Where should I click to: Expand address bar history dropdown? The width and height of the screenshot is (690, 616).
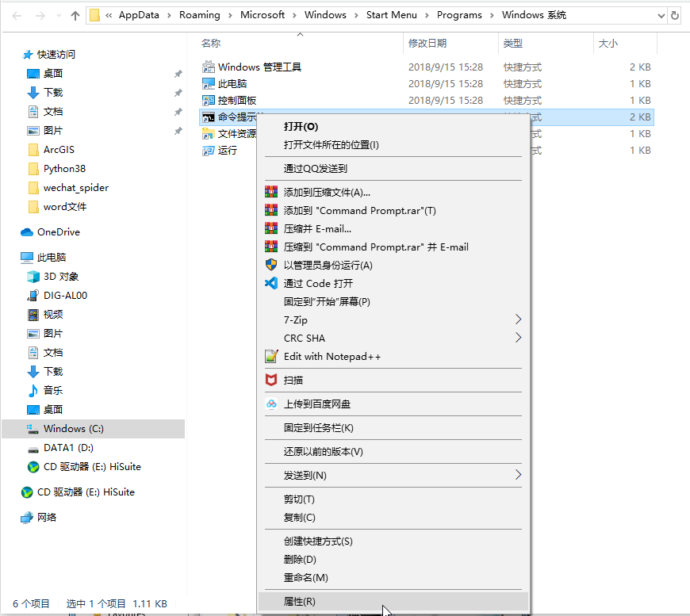pyautogui.click(x=661, y=16)
